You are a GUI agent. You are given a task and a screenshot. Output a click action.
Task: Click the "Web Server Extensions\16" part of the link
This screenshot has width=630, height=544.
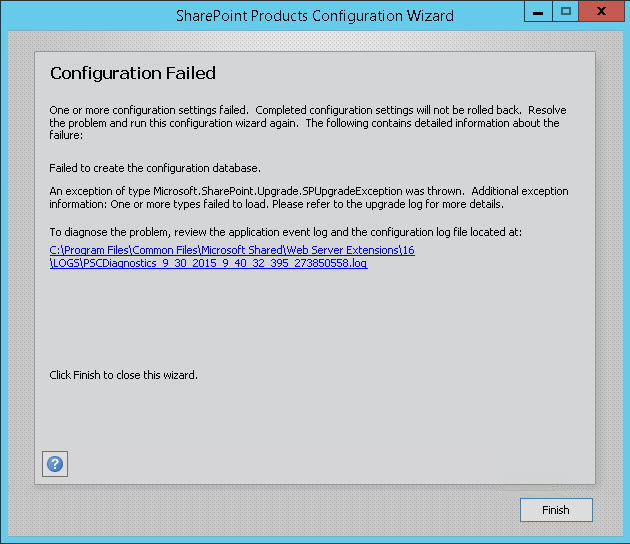pos(350,250)
